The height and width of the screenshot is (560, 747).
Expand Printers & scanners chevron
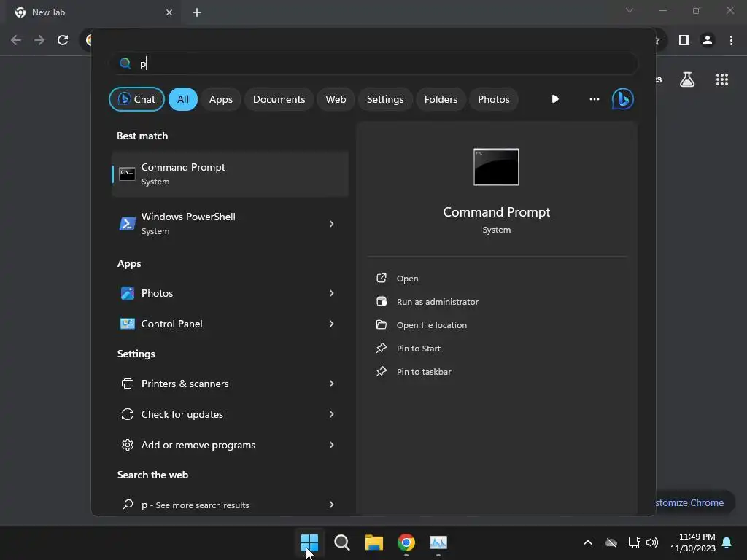[x=331, y=384]
